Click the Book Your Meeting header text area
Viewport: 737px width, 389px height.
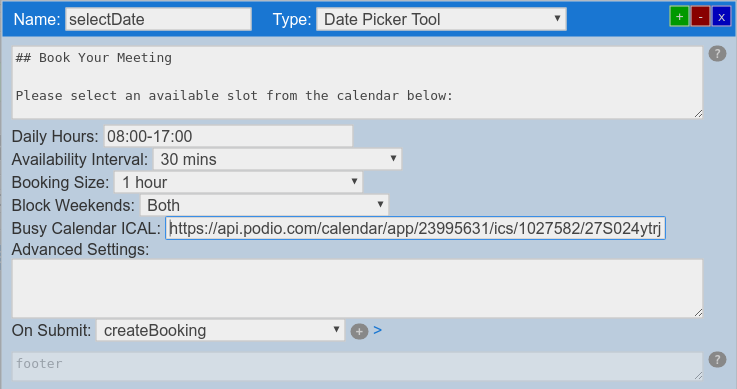357,82
